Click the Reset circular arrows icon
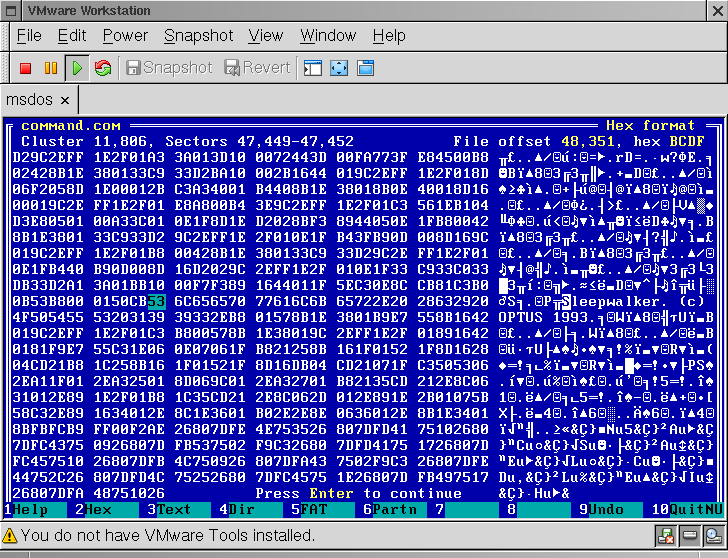The image size is (728, 558). point(103,68)
